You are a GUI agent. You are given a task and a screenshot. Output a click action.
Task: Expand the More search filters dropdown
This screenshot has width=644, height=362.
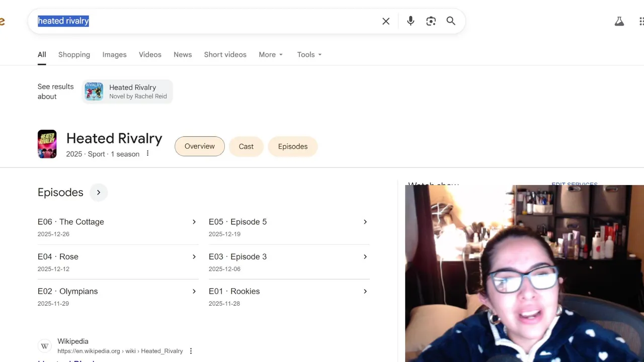pos(271,55)
